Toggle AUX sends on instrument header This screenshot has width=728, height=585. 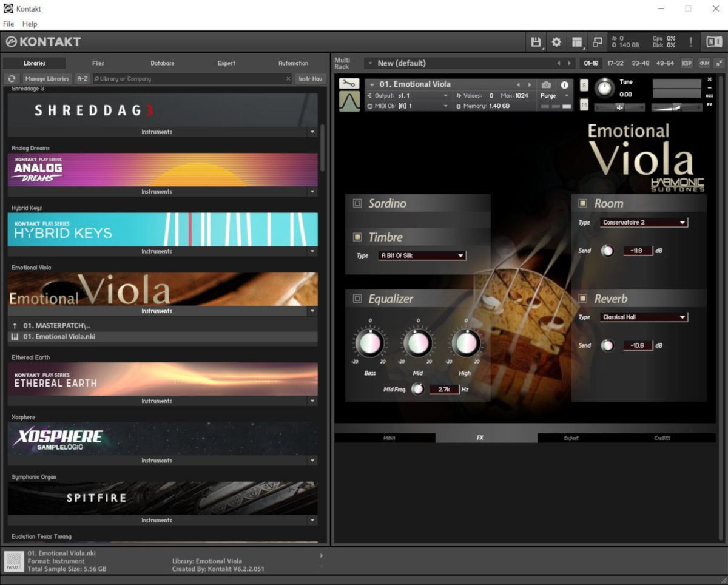[710, 96]
